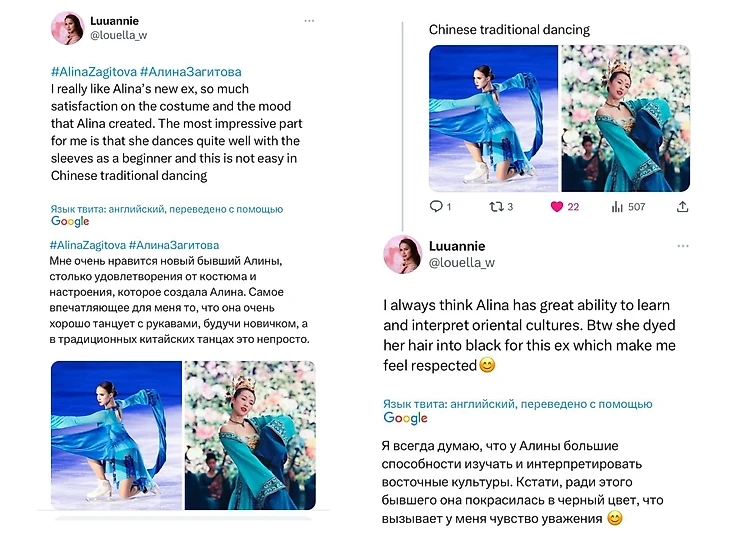Viewport: 730px width, 548px height.
Task: Open ice skating photo in top-right tweet
Action: point(492,119)
